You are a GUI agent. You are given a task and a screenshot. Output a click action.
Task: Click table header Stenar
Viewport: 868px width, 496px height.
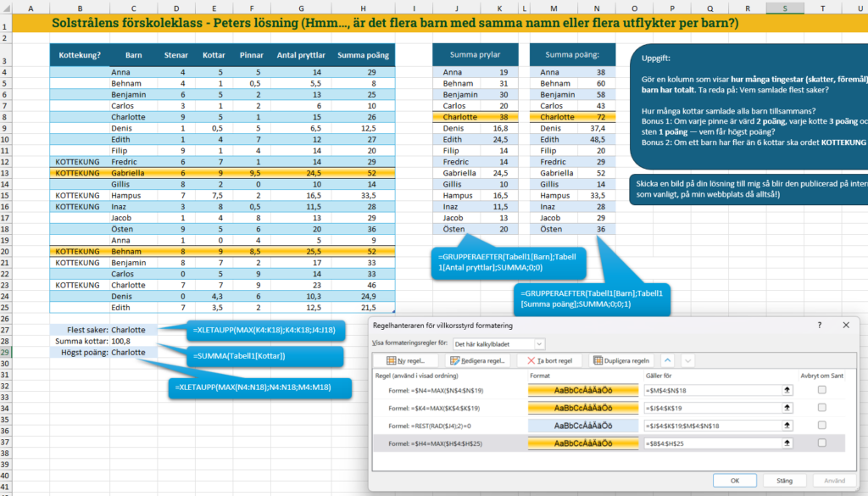click(176, 55)
